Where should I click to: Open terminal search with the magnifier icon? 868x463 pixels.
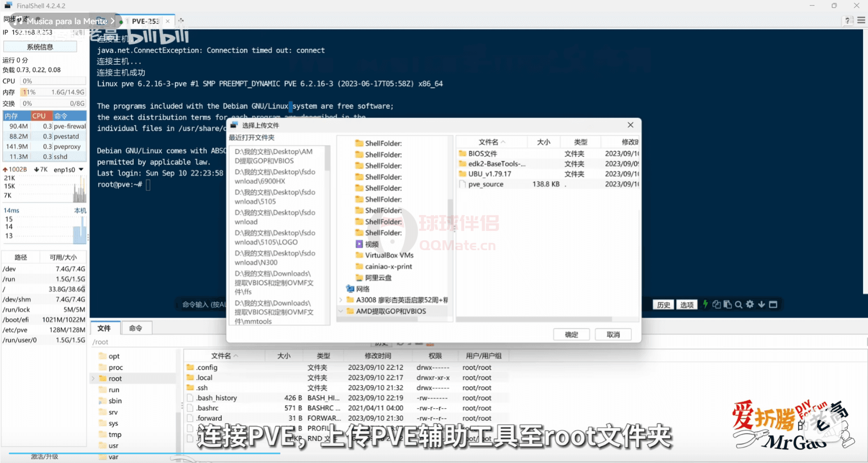739,304
